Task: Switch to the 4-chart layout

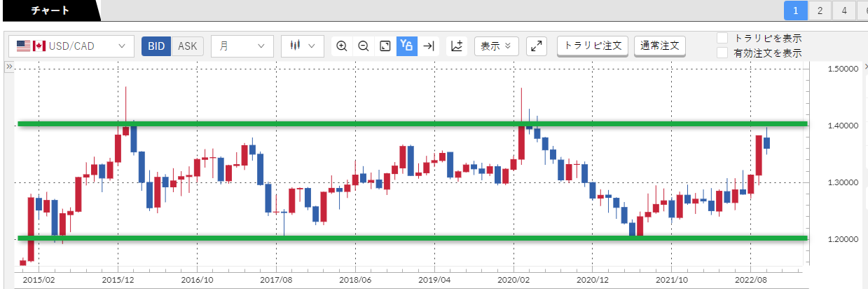Action: (844, 11)
